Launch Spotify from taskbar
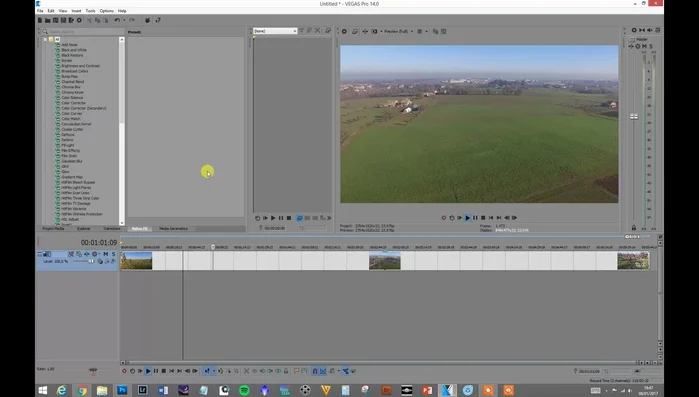Image resolution: width=699 pixels, height=397 pixels. tap(244, 390)
